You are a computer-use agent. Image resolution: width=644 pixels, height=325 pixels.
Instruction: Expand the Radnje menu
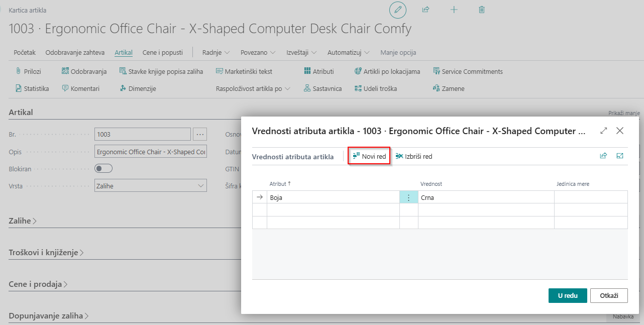[216, 52]
